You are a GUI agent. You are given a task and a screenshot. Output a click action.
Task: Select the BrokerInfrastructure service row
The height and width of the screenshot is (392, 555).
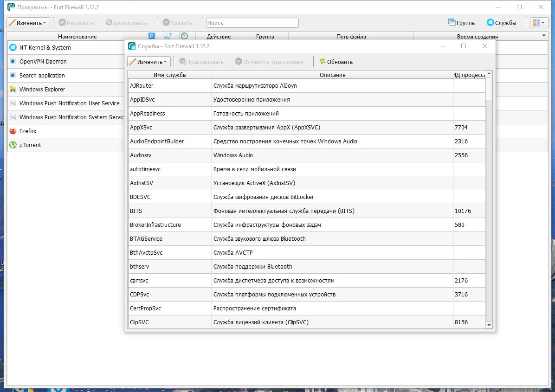(x=307, y=225)
